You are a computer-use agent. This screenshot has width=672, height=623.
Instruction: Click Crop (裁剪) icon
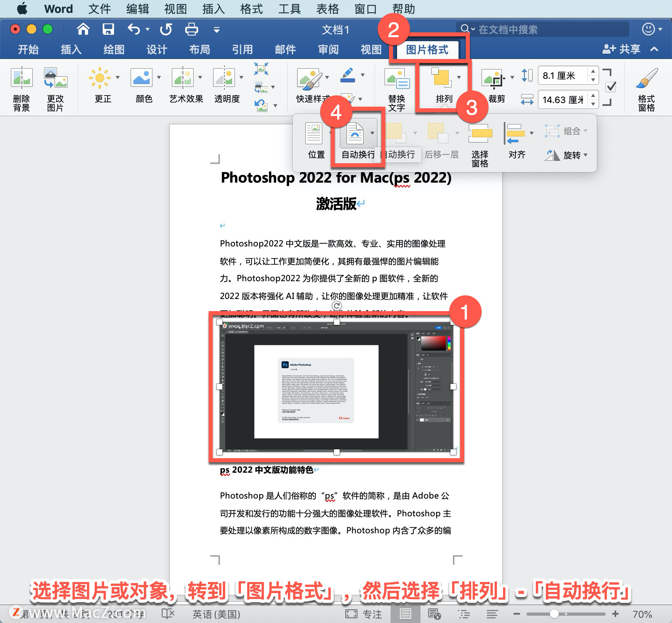(493, 78)
